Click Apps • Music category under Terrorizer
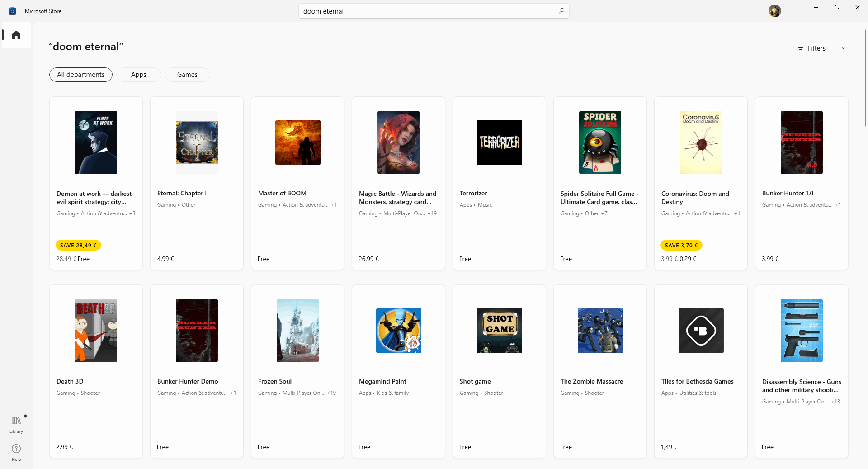The width and height of the screenshot is (868, 469). point(476,205)
